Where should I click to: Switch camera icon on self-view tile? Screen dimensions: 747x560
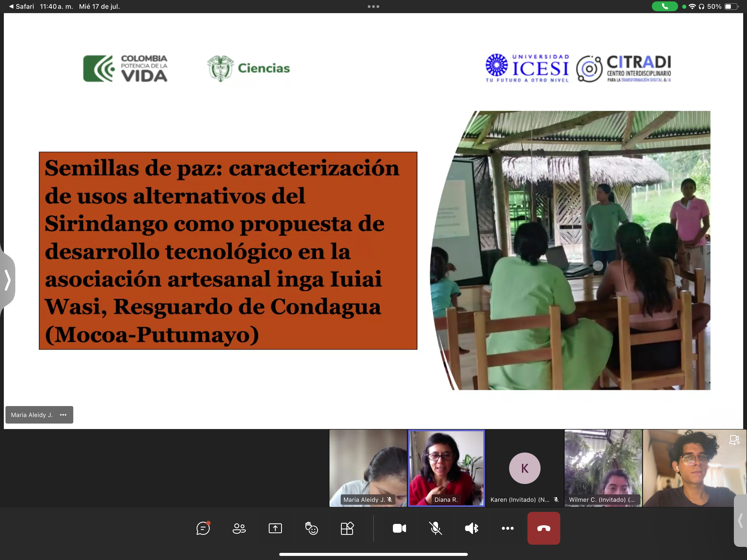point(734,440)
